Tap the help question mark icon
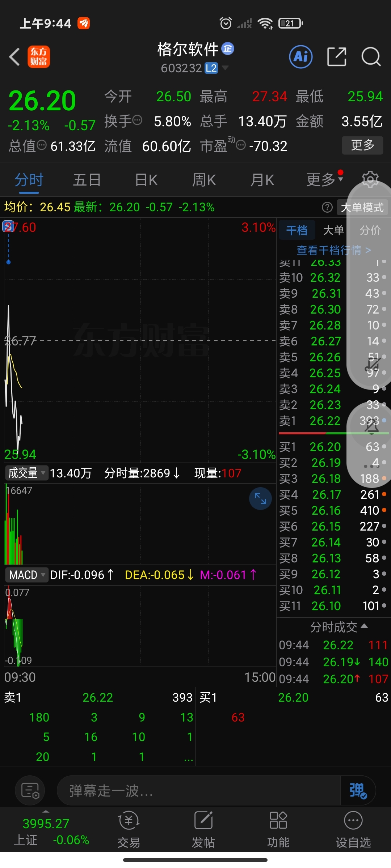The width and height of the screenshot is (391, 868). tap(327, 207)
